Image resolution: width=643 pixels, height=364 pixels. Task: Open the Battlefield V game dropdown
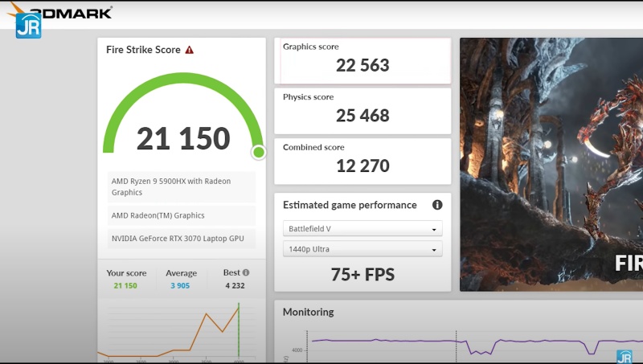(x=362, y=229)
